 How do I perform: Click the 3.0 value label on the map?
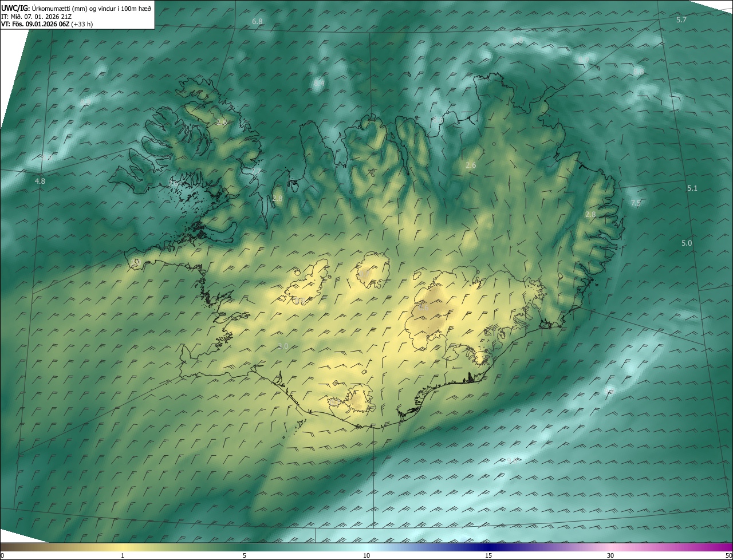(283, 346)
